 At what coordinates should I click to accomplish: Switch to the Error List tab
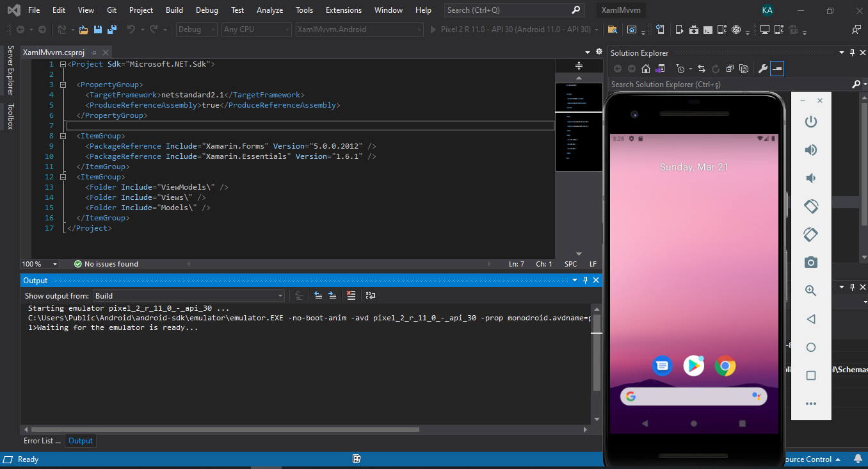click(42, 441)
